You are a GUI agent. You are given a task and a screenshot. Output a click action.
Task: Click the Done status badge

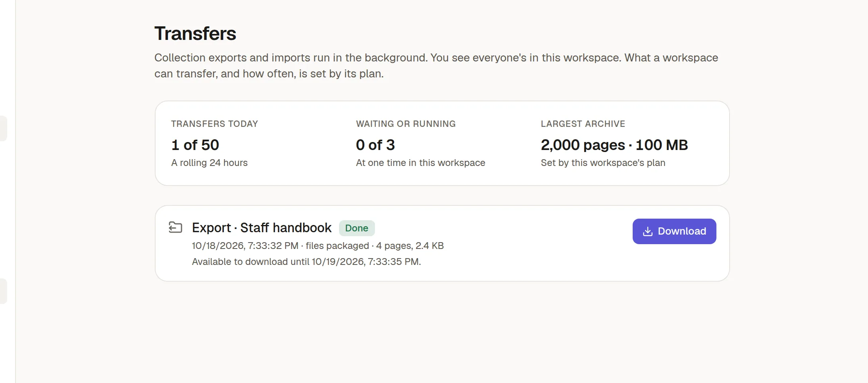click(357, 228)
